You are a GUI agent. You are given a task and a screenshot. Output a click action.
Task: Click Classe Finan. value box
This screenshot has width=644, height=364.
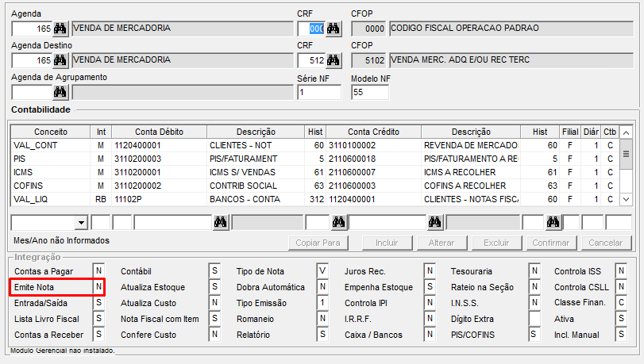pyautogui.click(x=621, y=302)
